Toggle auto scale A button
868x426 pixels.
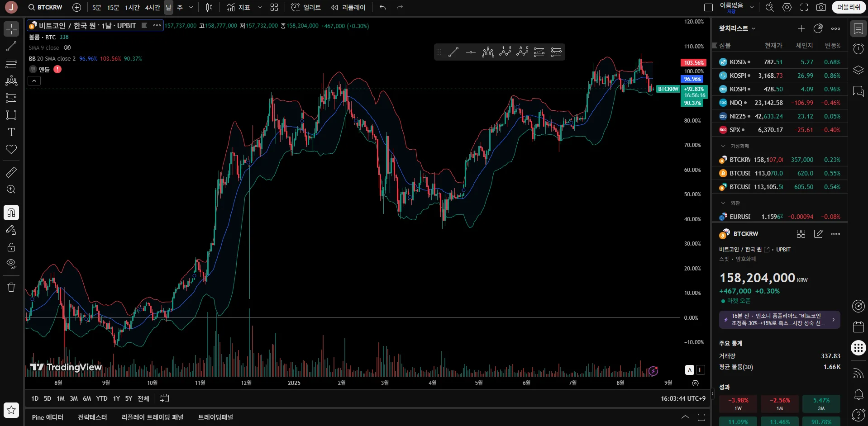[x=690, y=370]
